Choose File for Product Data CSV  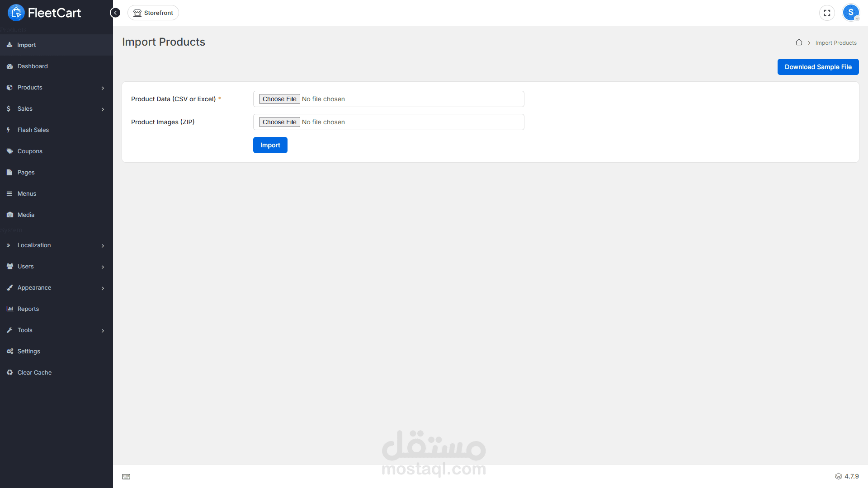coord(279,99)
